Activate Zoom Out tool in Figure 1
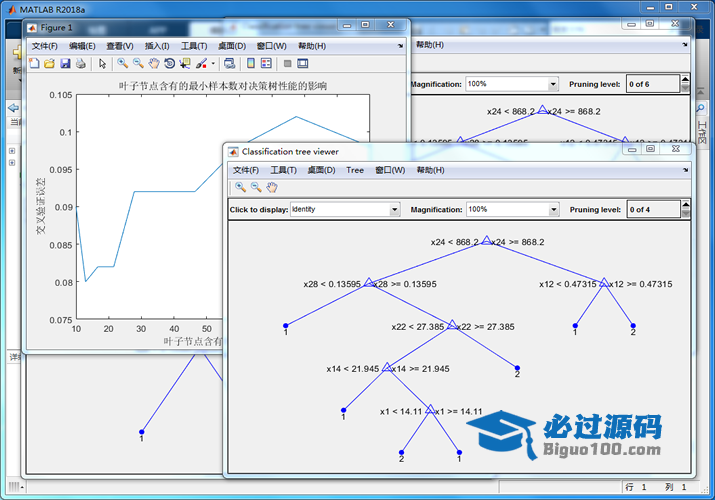The height and width of the screenshot is (500, 715). click(x=138, y=63)
